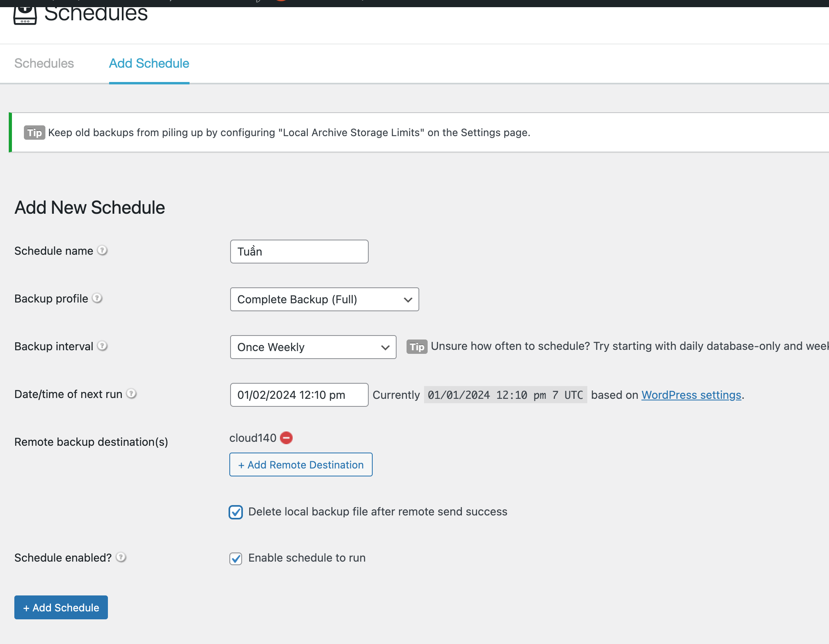The image size is (829, 644).
Task: Remove cloud140 destination with red minus icon
Action: click(286, 438)
